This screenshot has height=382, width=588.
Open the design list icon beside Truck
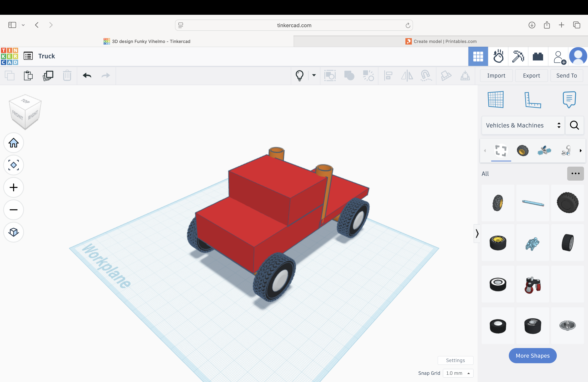pyautogui.click(x=28, y=56)
